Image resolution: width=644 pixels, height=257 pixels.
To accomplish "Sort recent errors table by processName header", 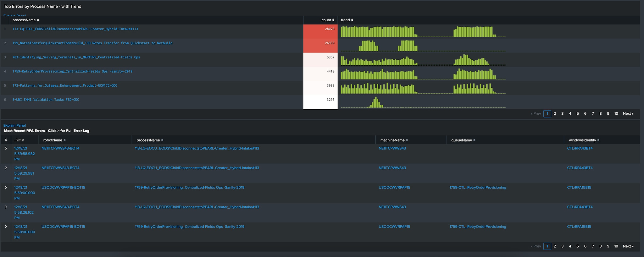I will [150, 140].
